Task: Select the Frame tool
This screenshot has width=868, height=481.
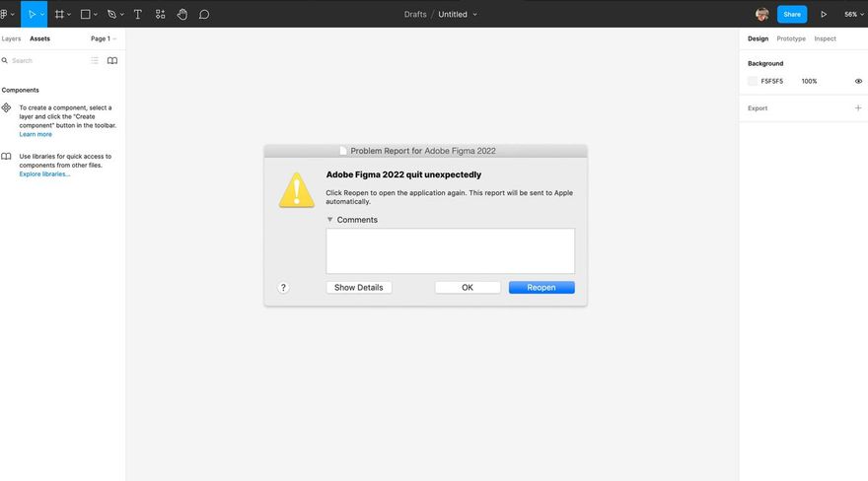Action: [x=59, y=15]
